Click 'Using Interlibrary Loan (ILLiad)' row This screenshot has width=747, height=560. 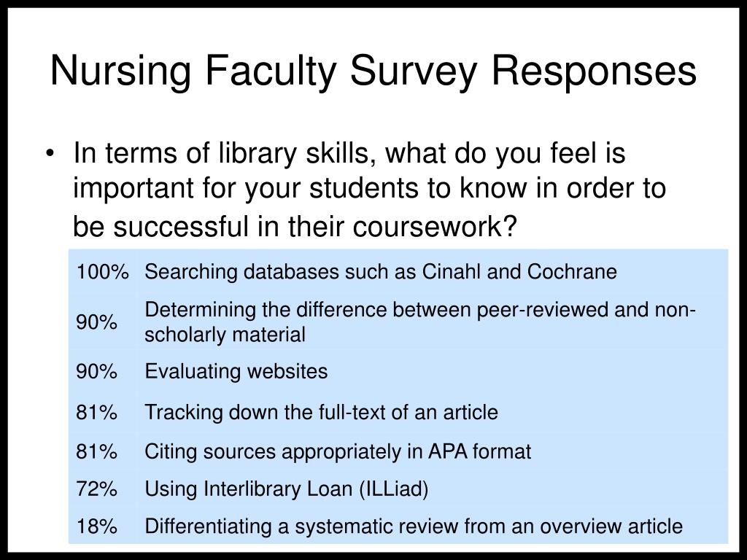point(286,489)
